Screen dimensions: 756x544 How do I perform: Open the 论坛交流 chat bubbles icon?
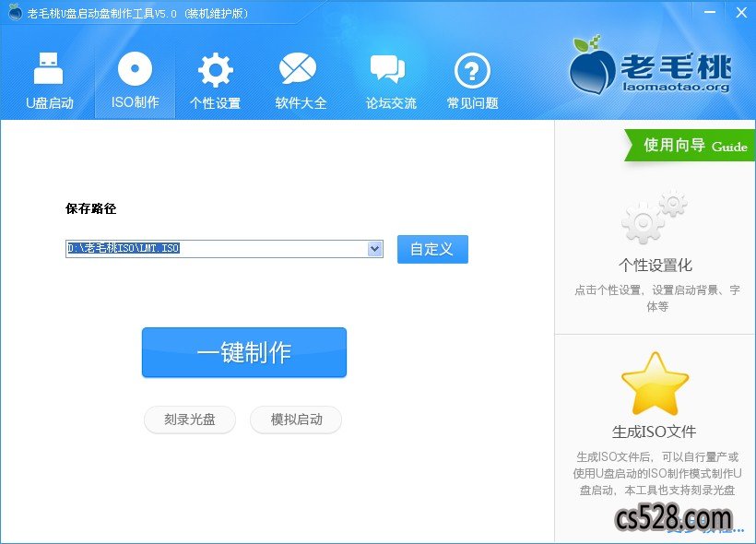(387, 69)
